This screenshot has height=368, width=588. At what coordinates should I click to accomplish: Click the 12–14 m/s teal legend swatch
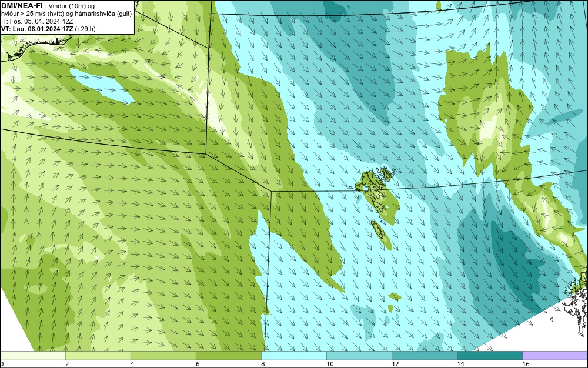(x=424, y=355)
